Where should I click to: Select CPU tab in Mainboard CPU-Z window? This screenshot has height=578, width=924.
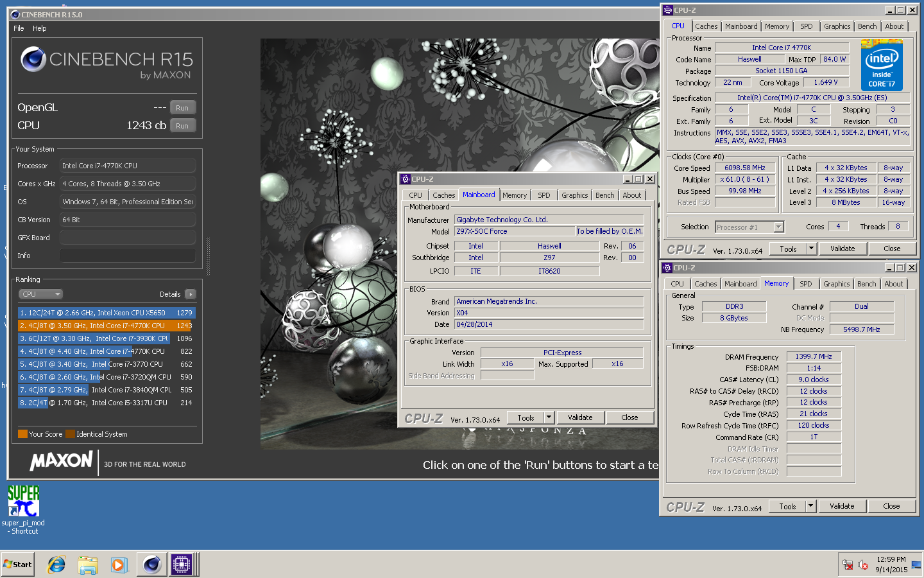click(416, 195)
